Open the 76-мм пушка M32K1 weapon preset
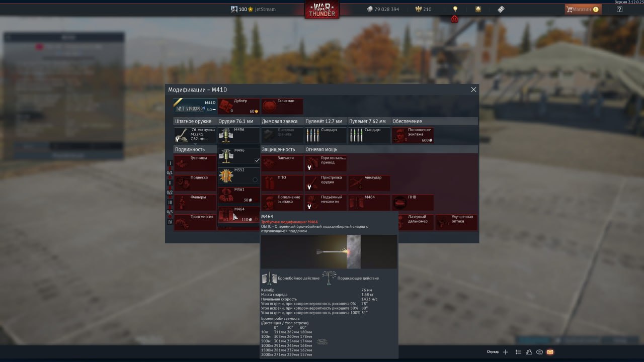644x362 pixels. point(195,135)
